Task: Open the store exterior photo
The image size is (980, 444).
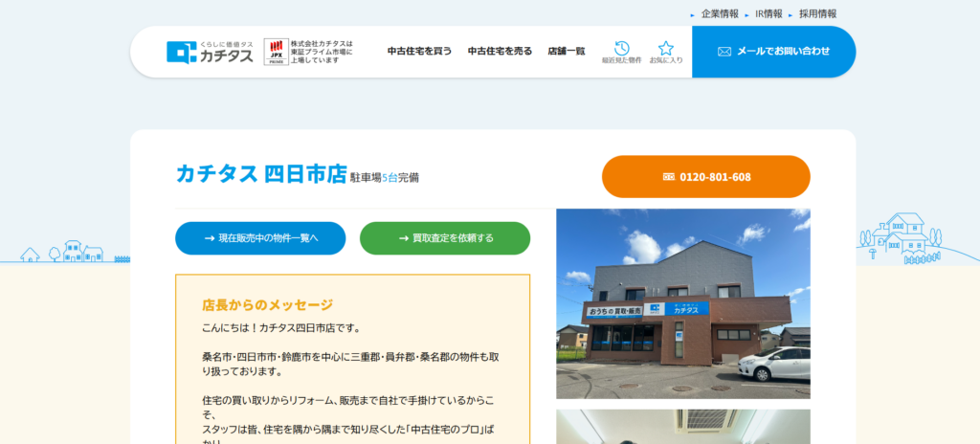Action: (x=683, y=304)
